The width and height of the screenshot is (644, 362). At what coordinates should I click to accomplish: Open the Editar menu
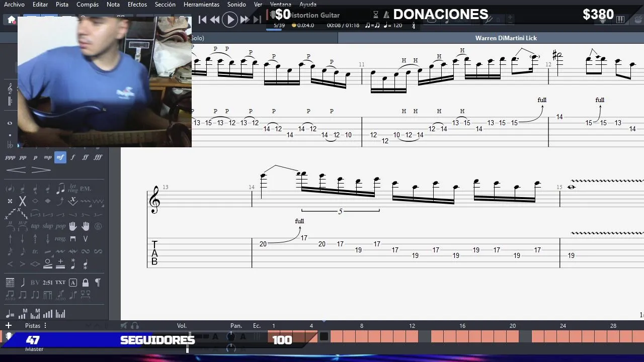[40, 5]
